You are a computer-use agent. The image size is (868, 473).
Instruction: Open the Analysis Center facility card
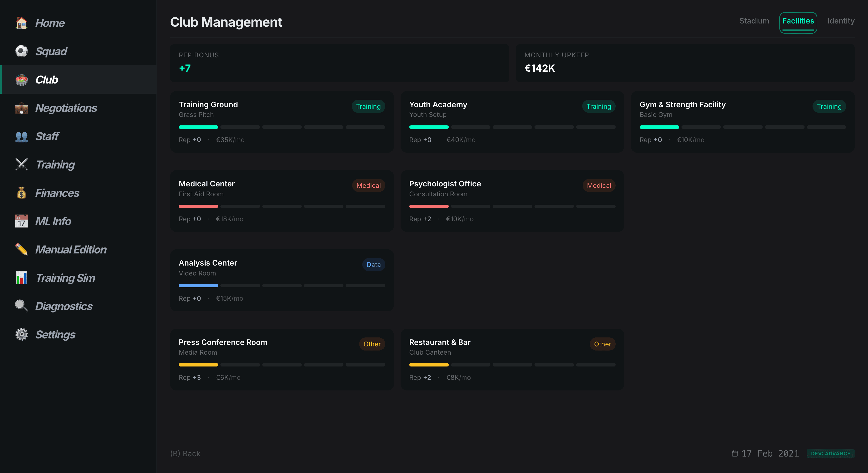282,280
